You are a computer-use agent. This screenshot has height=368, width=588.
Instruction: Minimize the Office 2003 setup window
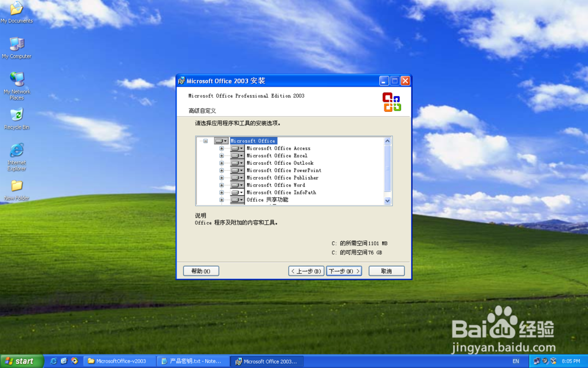(x=384, y=81)
